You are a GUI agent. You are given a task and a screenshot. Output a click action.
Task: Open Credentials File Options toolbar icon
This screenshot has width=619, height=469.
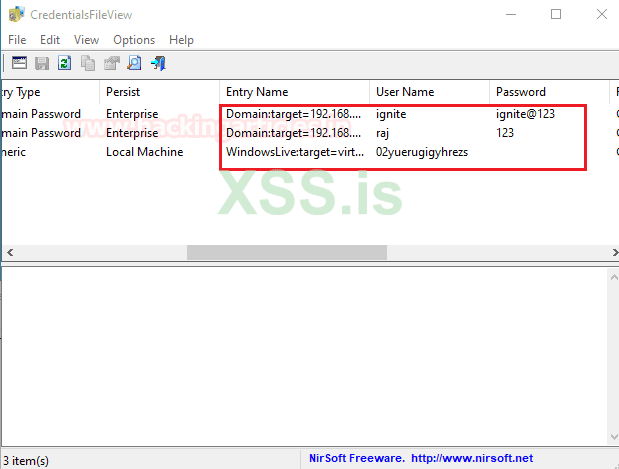pyautogui.click(x=19, y=63)
